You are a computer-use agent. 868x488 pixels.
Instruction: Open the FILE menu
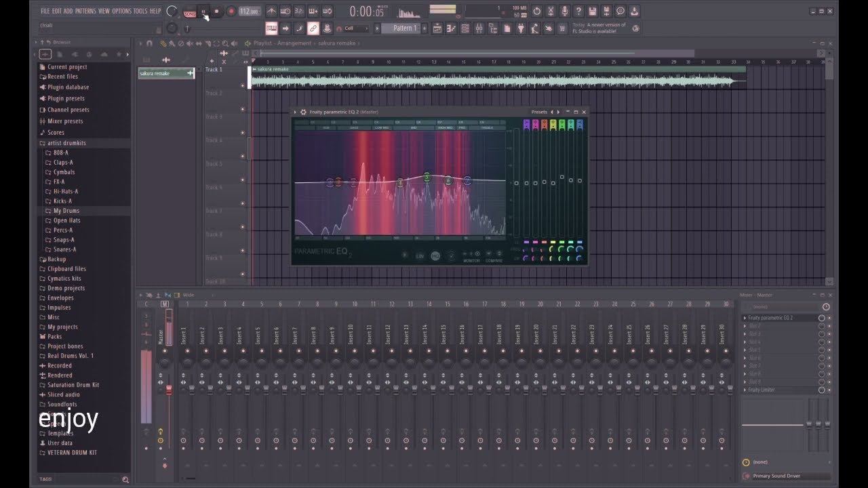(45, 11)
